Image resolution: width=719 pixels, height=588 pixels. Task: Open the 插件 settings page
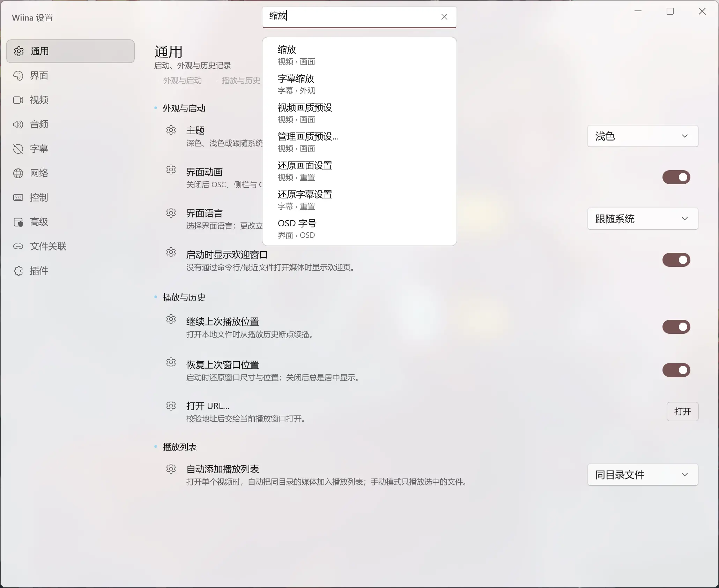(x=71, y=271)
